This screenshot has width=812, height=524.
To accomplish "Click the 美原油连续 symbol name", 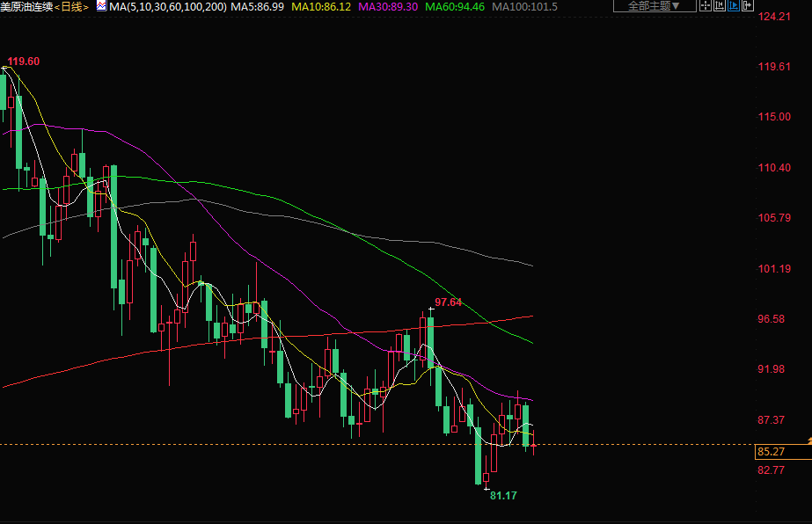I will point(27,6).
